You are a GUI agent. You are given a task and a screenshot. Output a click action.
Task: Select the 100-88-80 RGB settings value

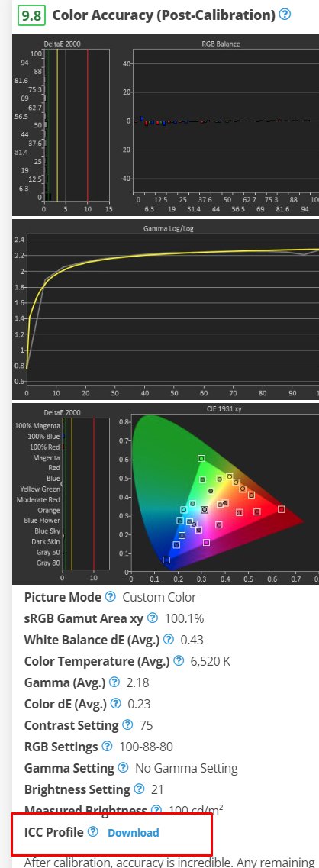coord(147,746)
